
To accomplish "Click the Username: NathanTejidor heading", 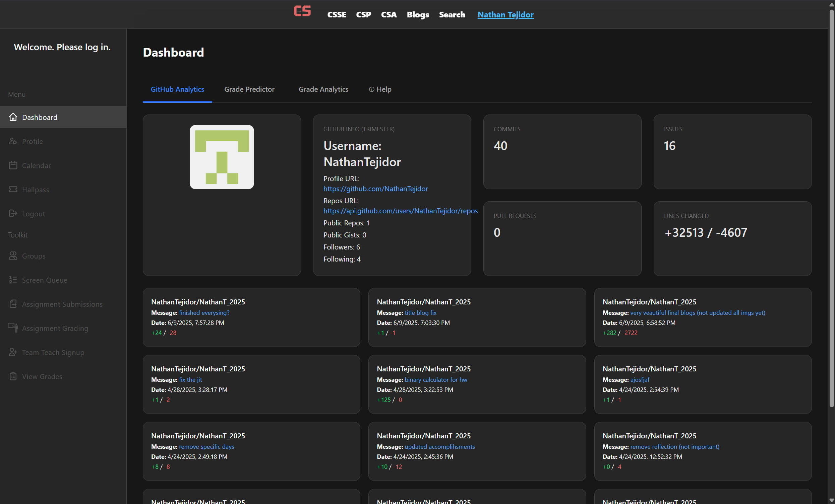I will (x=362, y=154).
